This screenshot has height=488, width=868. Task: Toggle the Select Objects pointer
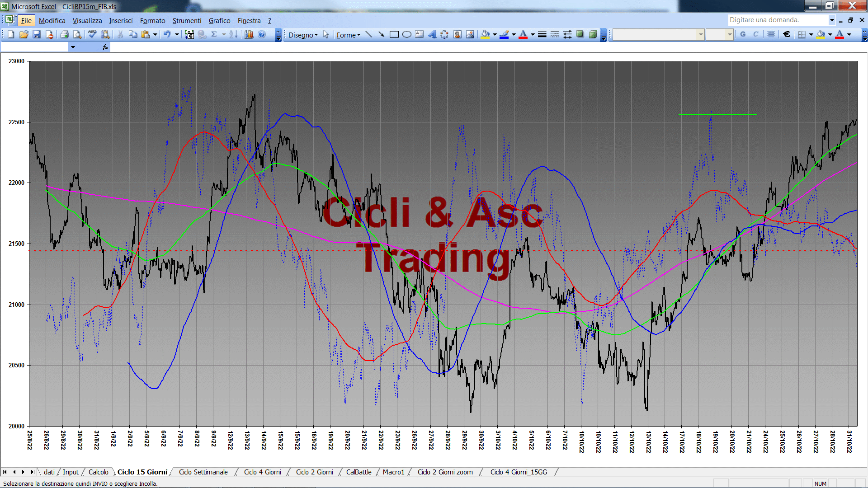[x=326, y=34]
